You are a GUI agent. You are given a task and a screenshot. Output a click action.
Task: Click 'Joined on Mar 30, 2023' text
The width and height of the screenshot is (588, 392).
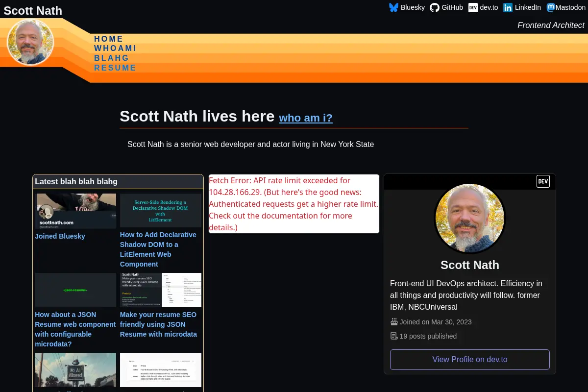pos(436,322)
